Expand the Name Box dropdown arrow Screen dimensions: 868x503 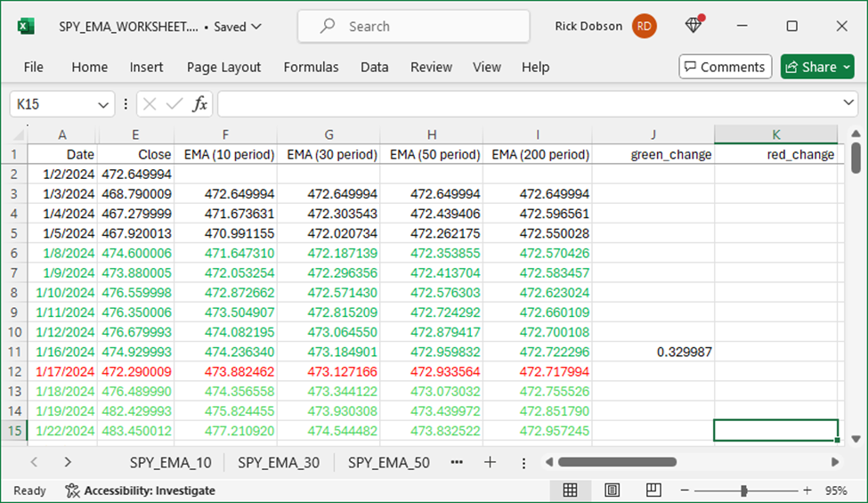[103, 104]
